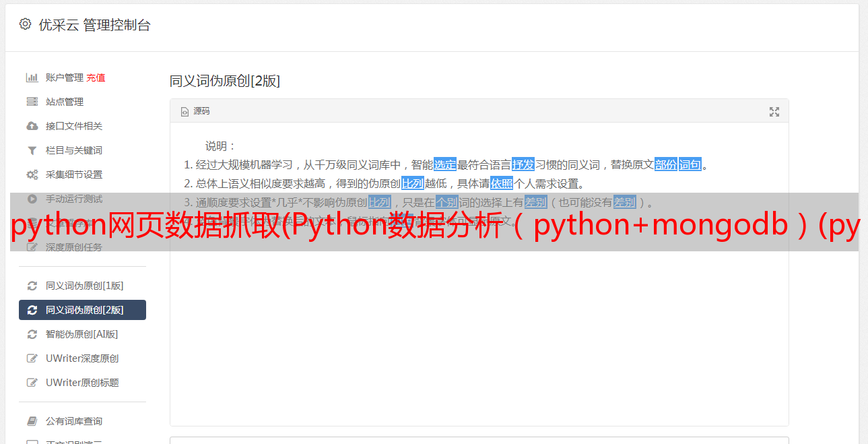Screen dimensions: 868x444
Task: Select the active 同义词伪原创[2版] menu item
Action: [82, 310]
